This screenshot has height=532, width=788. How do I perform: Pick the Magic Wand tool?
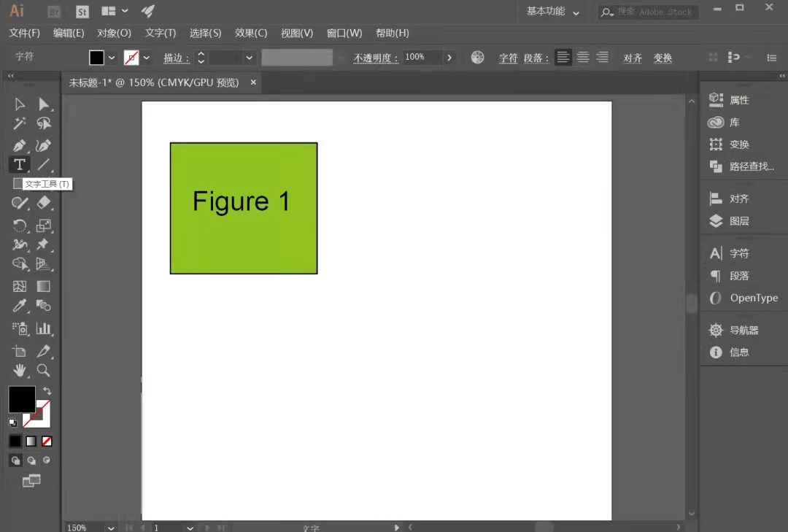20,123
